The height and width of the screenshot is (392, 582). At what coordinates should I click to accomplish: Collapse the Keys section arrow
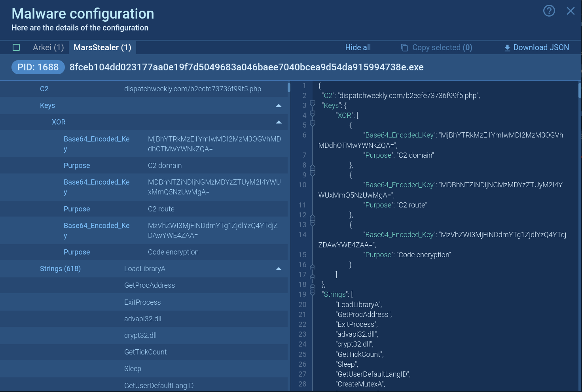coord(279,106)
